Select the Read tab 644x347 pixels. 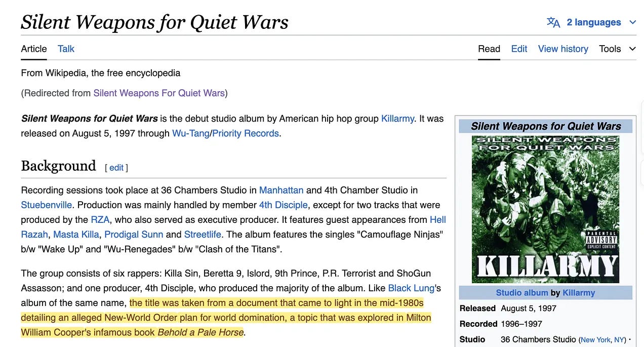point(489,49)
